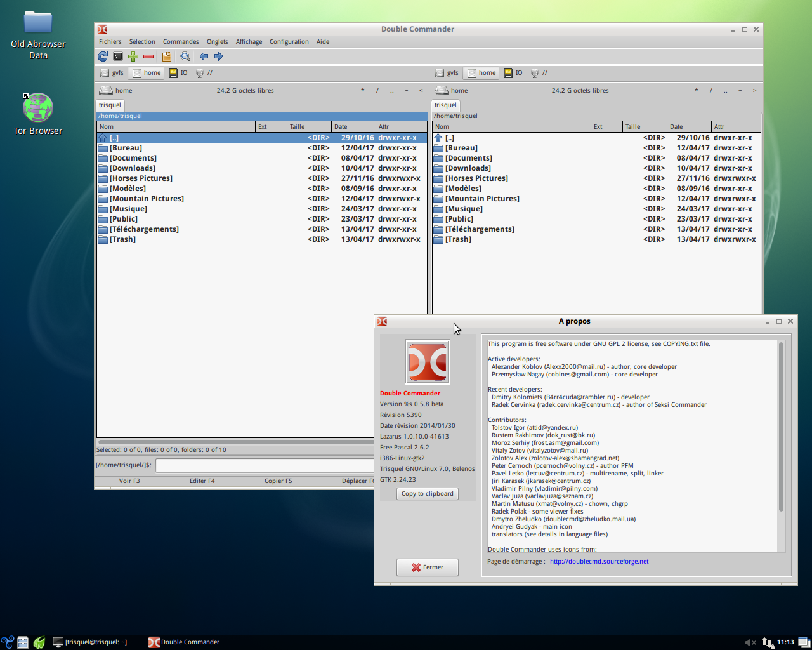Image resolution: width=812 pixels, height=650 pixels.
Task: Open search with the magnifier toolbar icon
Action: (x=185, y=56)
